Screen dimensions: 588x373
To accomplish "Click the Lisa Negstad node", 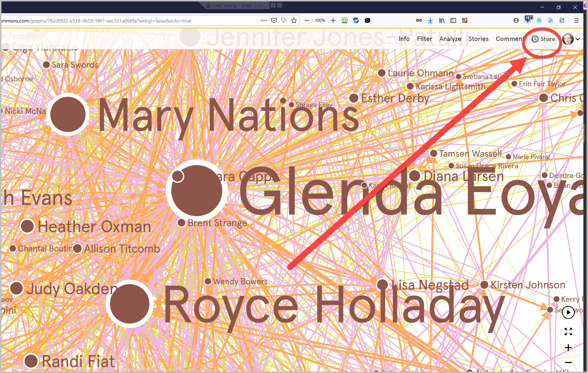I will tap(382, 285).
